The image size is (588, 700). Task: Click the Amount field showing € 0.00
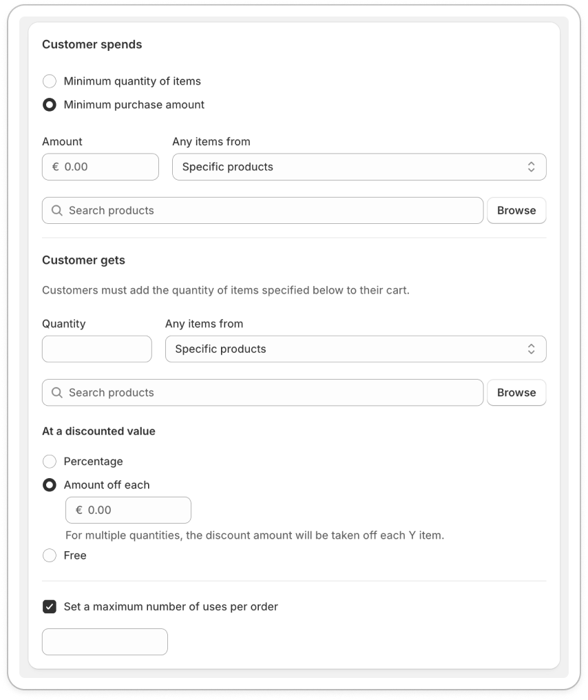(x=100, y=166)
